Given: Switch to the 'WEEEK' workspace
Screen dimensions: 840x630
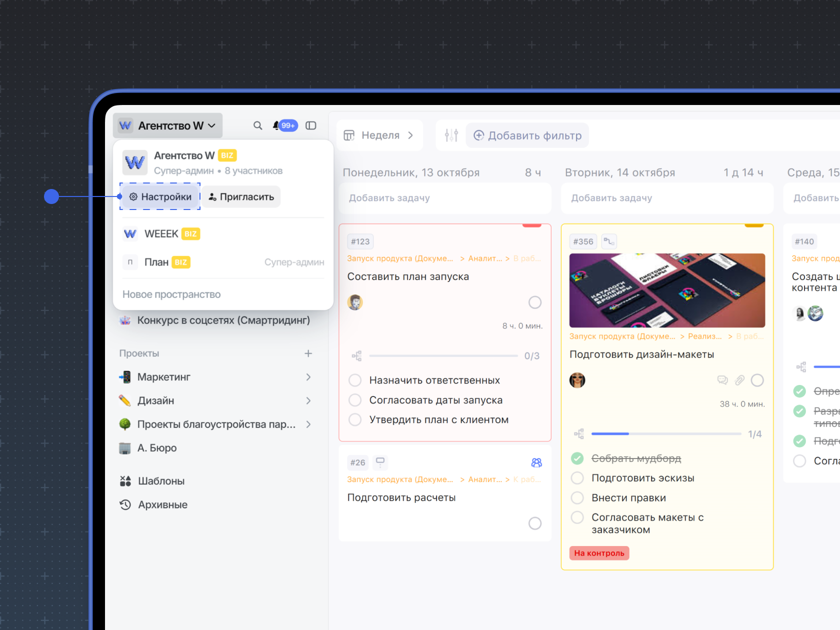Looking at the screenshot, I should [161, 234].
